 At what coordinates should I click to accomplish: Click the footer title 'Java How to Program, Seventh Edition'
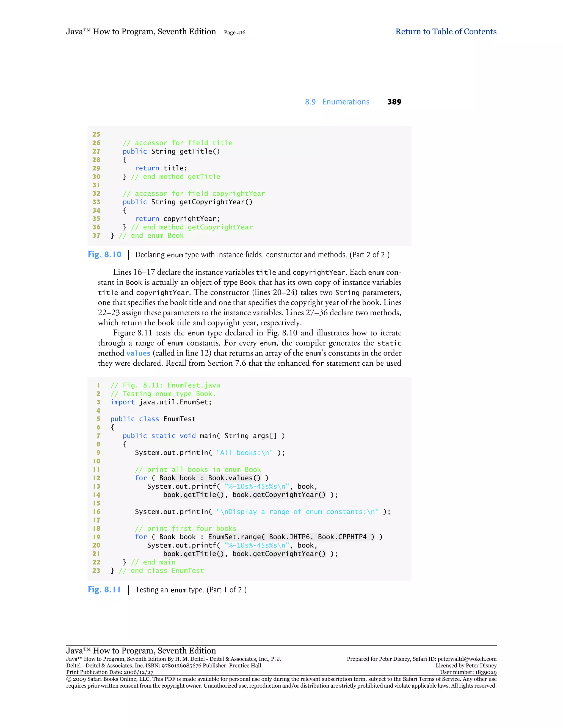pyautogui.click(x=141, y=651)
